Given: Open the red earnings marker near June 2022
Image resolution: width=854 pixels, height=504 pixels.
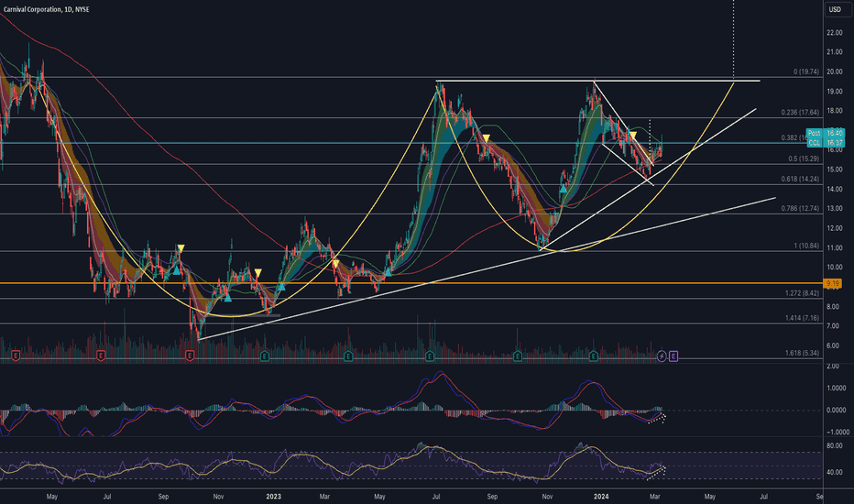Looking at the screenshot, I should (101, 356).
